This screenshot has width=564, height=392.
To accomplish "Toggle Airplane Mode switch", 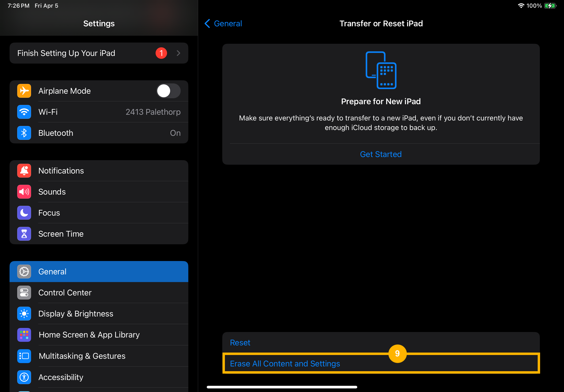I will [x=168, y=91].
